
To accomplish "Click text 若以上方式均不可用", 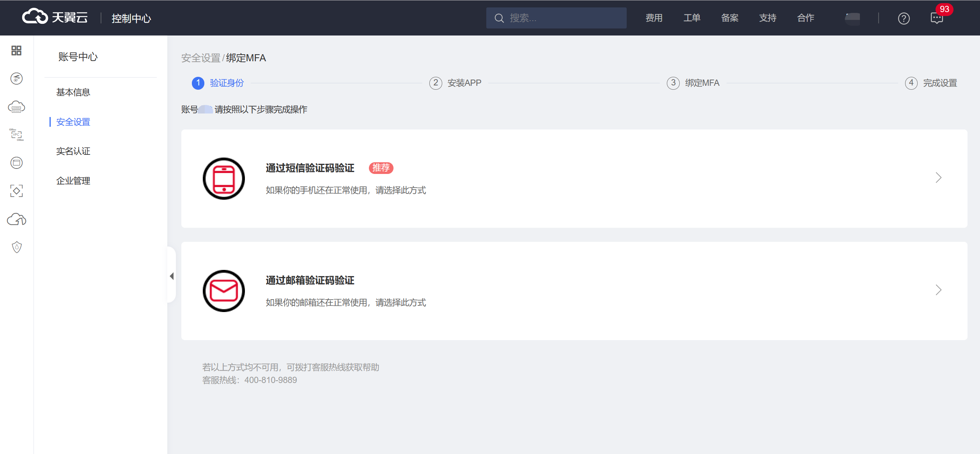I will click(240, 367).
